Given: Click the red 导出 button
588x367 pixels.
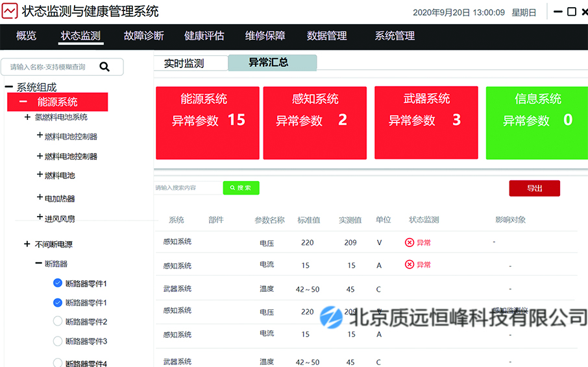Looking at the screenshot, I should [534, 189].
